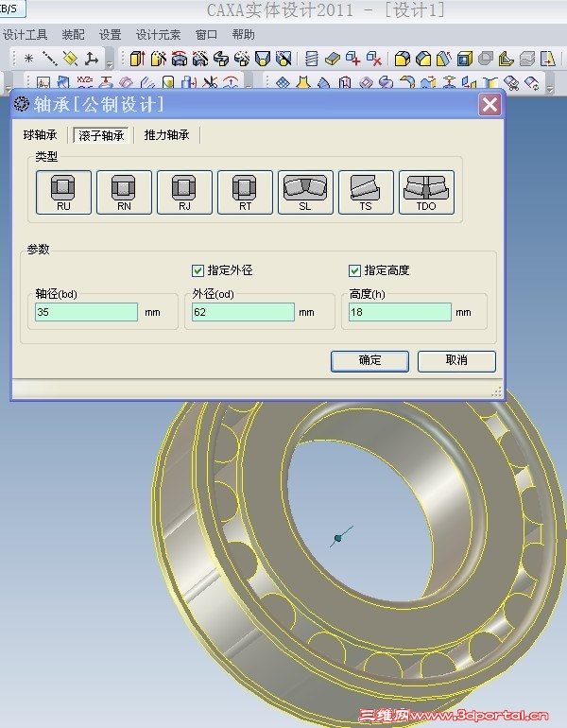Select the Loft feature icon

[x=263, y=59]
